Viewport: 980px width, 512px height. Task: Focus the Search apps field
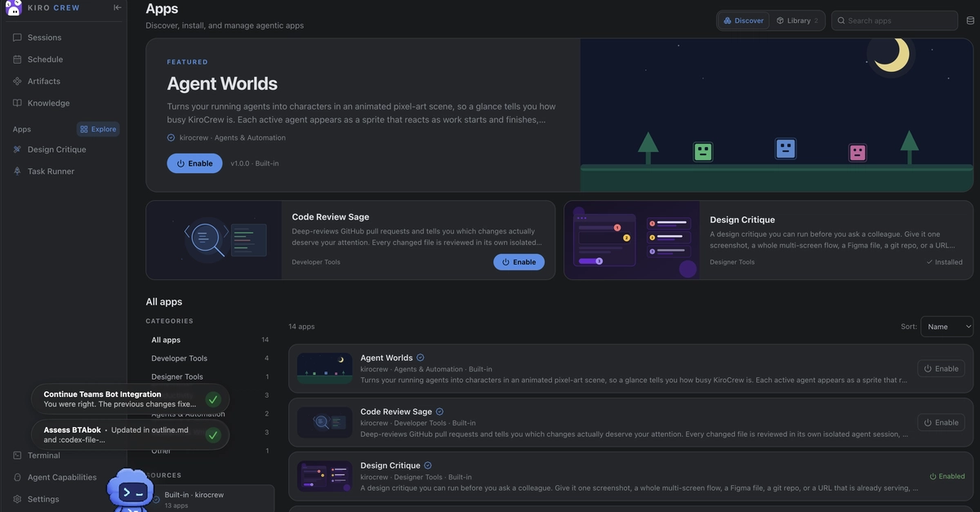pos(894,20)
